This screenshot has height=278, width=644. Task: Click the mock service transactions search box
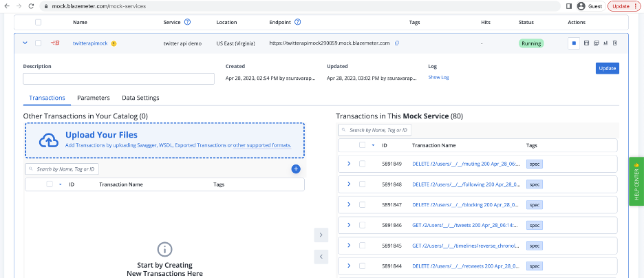pyautogui.click(x=374, y=130)
